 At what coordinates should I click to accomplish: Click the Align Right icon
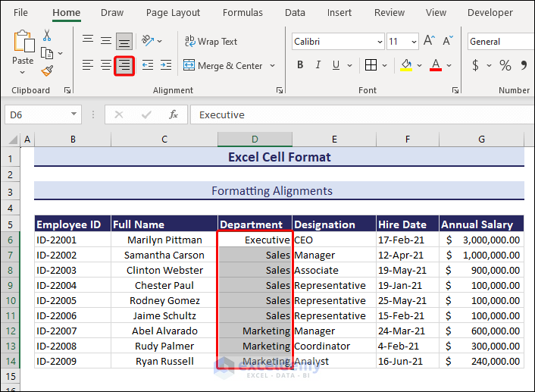pos(124,66)
